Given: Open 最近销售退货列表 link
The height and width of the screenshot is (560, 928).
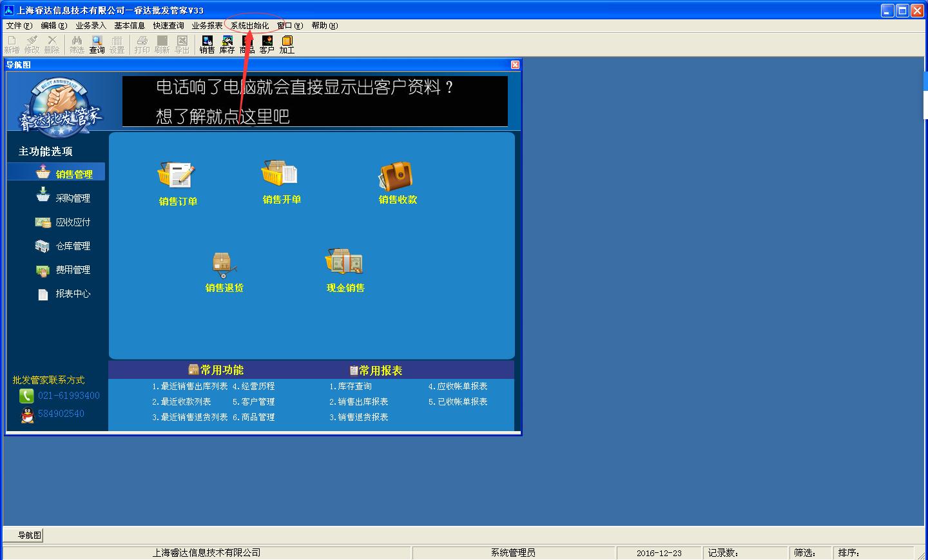Looking at the screenshot, I should [190, 418].
